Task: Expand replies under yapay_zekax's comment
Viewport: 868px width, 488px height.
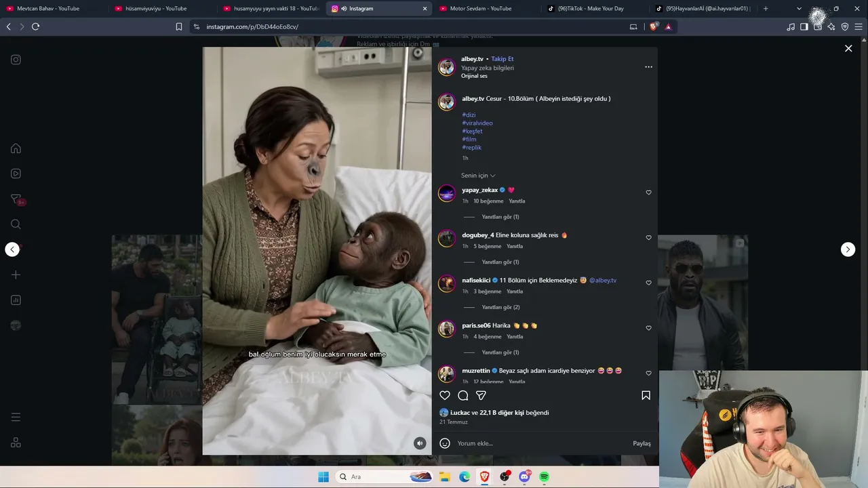Action: 500,217
